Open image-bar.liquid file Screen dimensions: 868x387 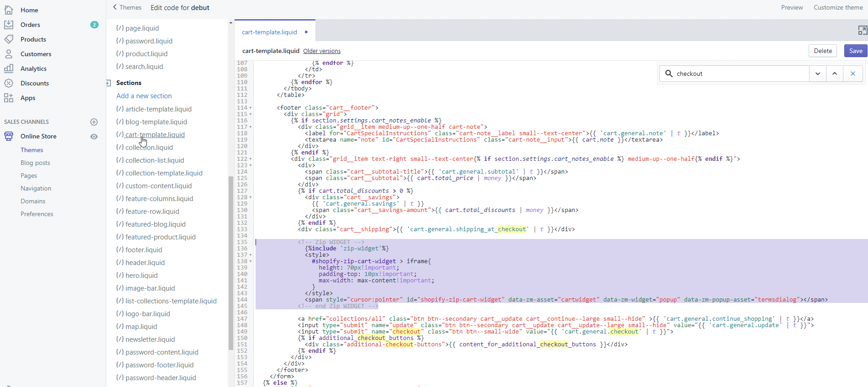coord(150,288)
